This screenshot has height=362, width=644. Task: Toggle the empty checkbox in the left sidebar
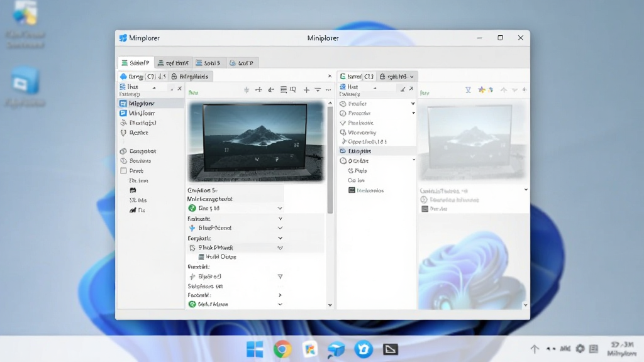tap(123, 170)
